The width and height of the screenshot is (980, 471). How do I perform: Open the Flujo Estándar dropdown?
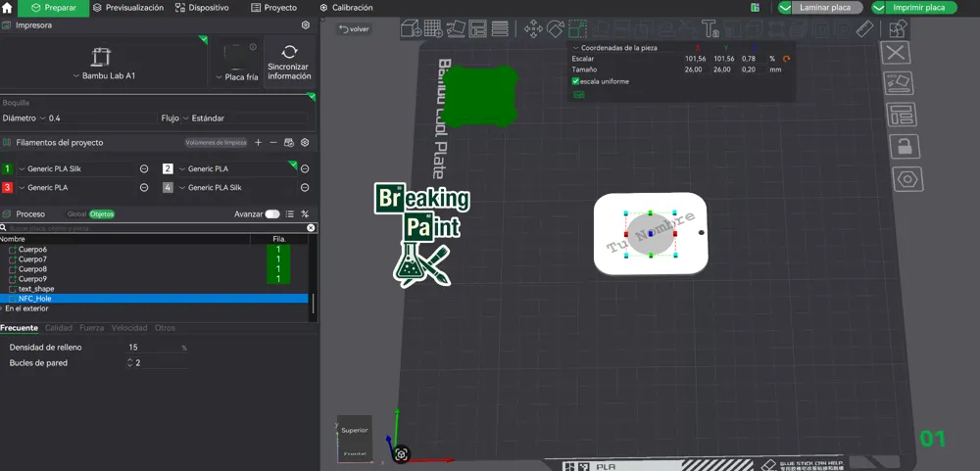244,118
